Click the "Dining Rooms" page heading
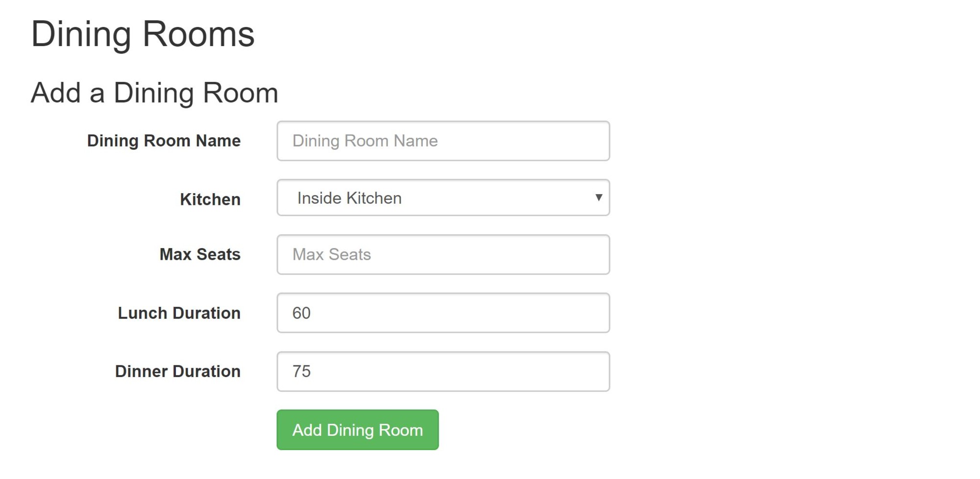Viewport: 980px width, 479px height. tap(143, 34)
